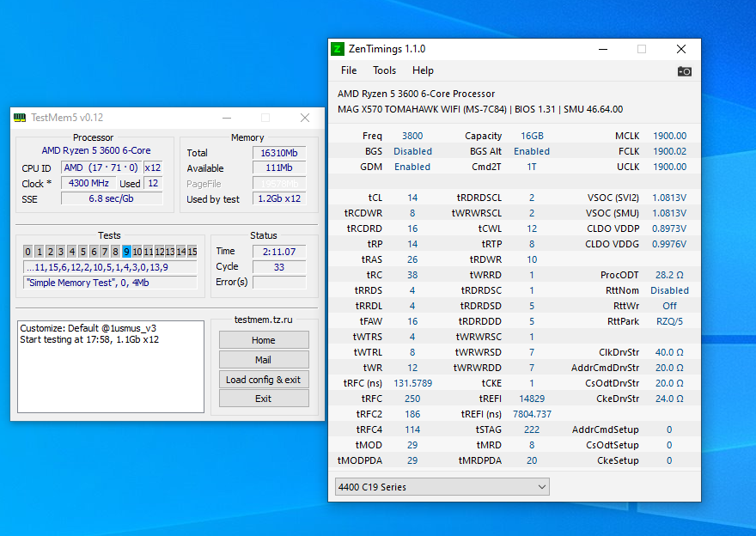756x536 pixels.
Task: Click BGS Alt value Enabled
Action: 532,151
